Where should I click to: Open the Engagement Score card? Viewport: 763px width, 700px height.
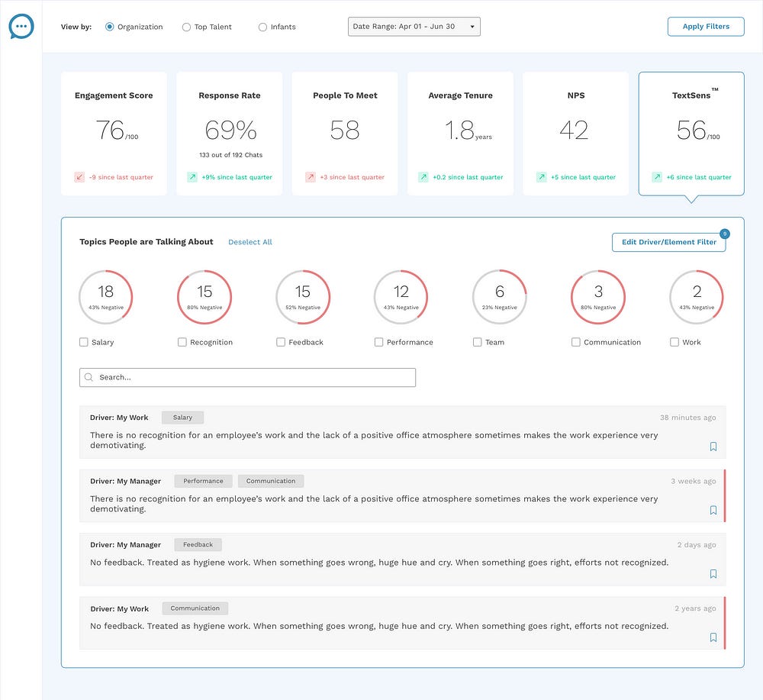pos(114,134)
